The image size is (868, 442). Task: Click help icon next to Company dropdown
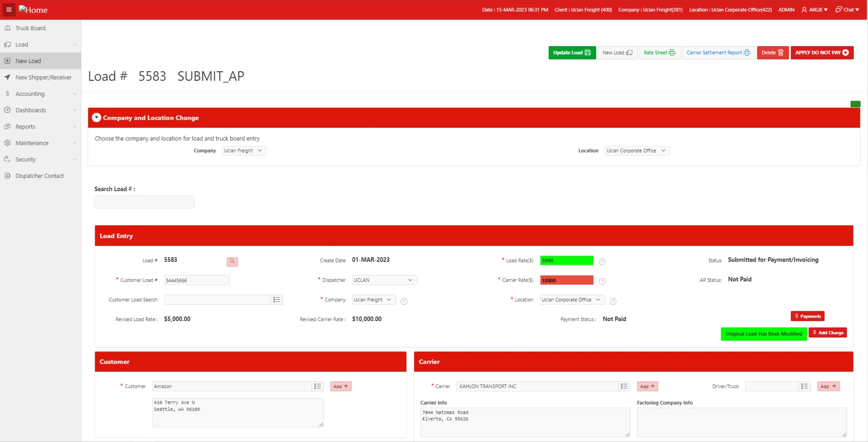tap(404, 302)
